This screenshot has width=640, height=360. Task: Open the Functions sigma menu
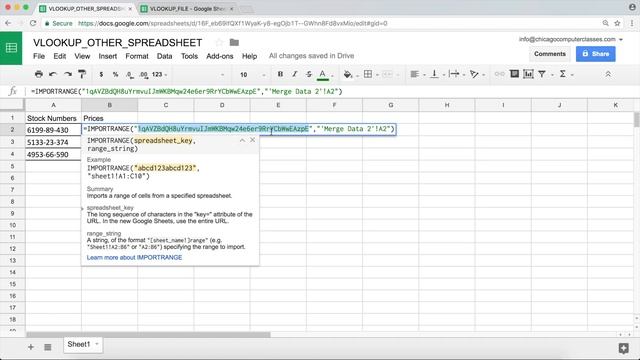563,74
